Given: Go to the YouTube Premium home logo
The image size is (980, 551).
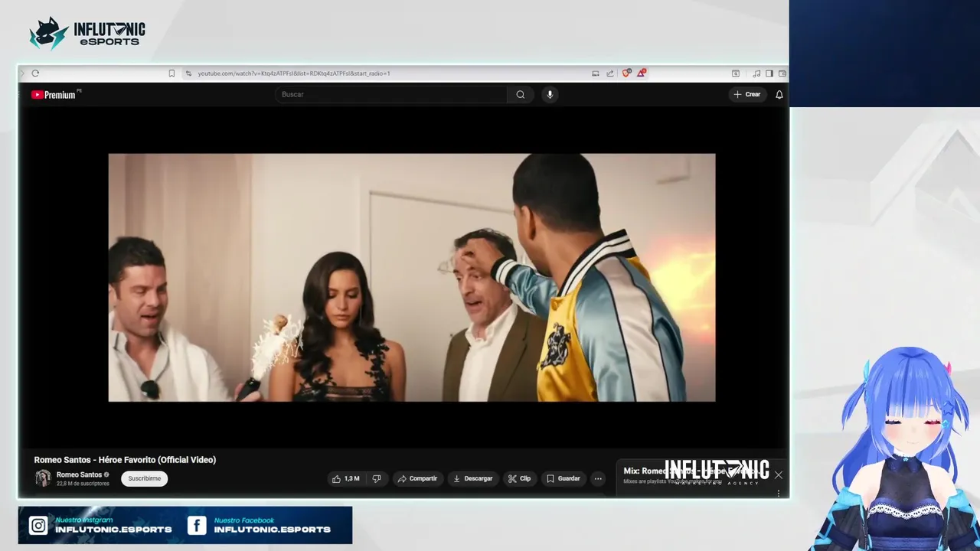Looking at the screenshot, I should coord(54,95).
